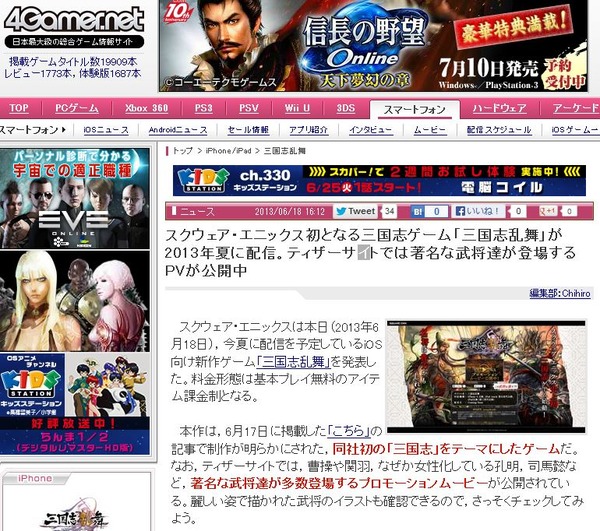Viewport: 600px width, 531px height.
Task: Click the iPhone/iPad breadcrumb link
Action: click(228, 151)
